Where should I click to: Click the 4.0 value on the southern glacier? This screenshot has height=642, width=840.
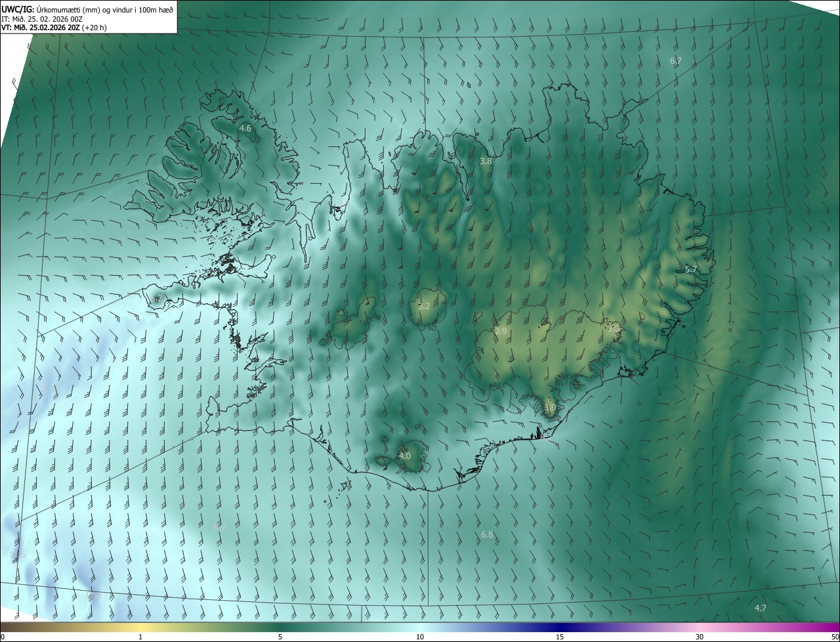coord(405,456)
